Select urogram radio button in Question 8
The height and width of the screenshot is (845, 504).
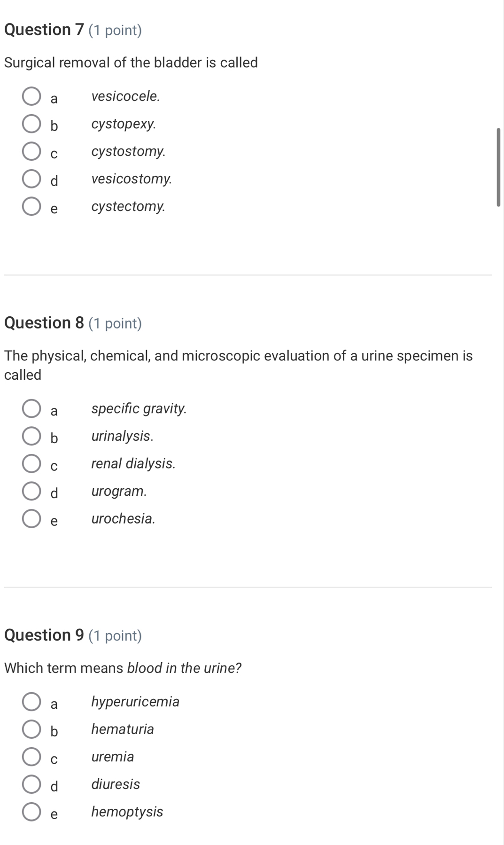tap(31, 491)
